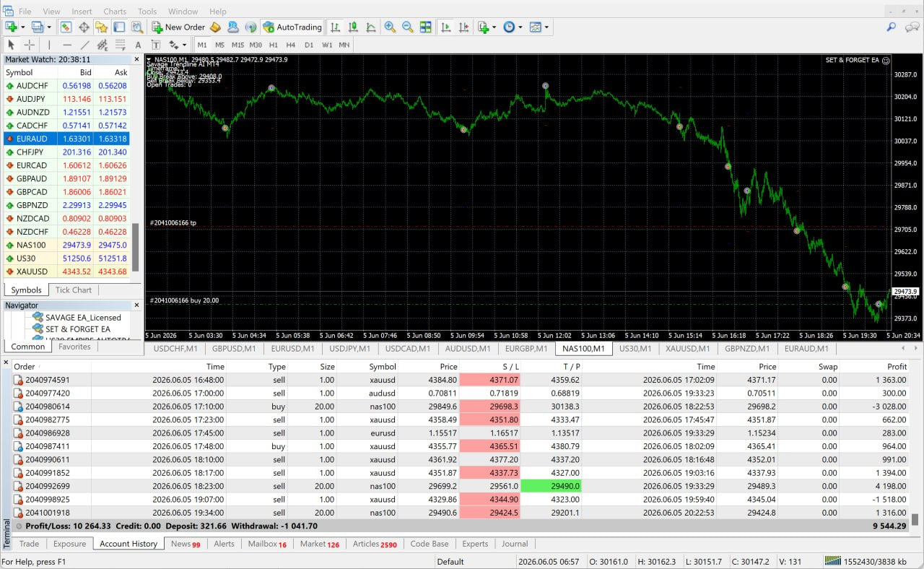Viewport: 924px width, 569px height.
Task: Switch to the Favorites tab in Navigator
Action: click(x=74, y=347)
